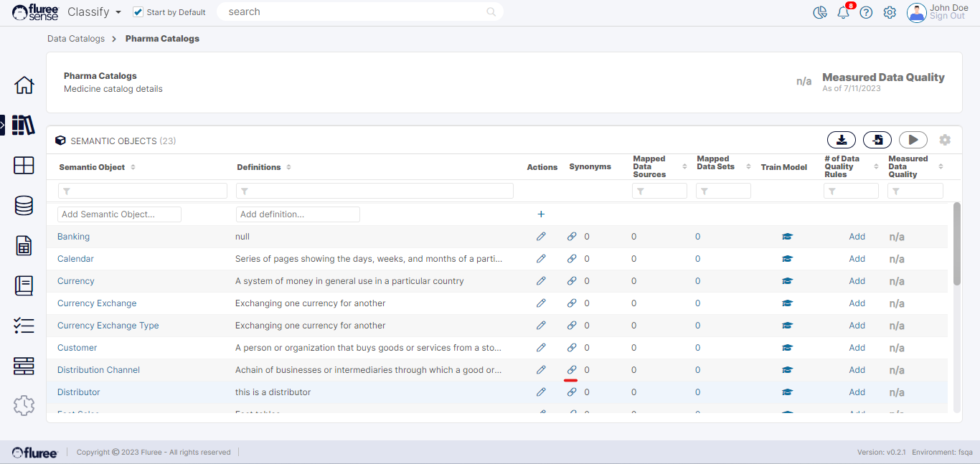Viewport: 980px width, 464px height.
Task: Open the Customer semantic object link
Action: click(77, 348)
